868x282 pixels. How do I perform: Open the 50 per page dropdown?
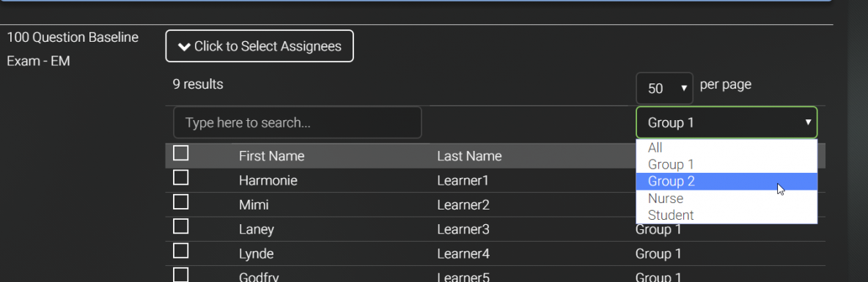pyautogui.click(x=664, y=89)
